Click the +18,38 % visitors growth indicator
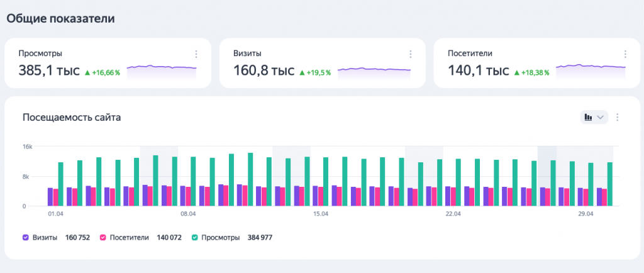Viewport: 644px width, 273px height. [532, 73]
